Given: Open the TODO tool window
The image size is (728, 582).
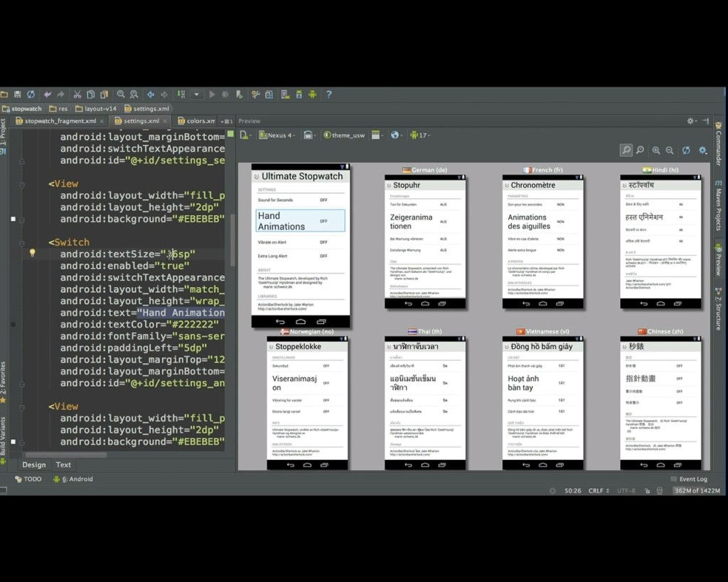Looking at the screenshot, I should 28,479.
